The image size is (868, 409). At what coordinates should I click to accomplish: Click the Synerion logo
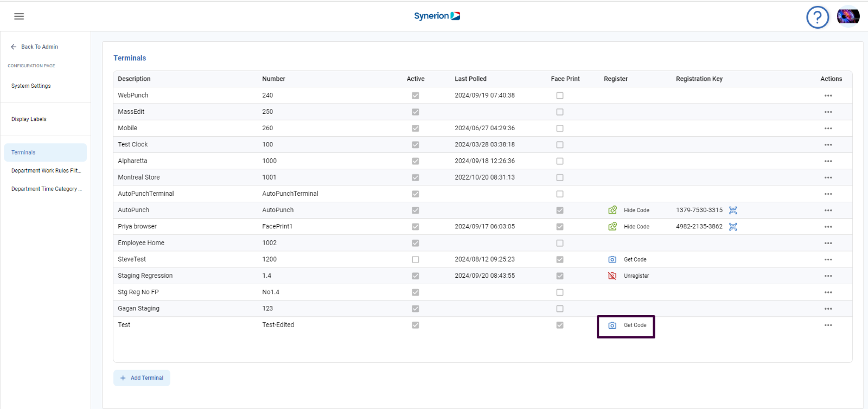tap(437, 16)
